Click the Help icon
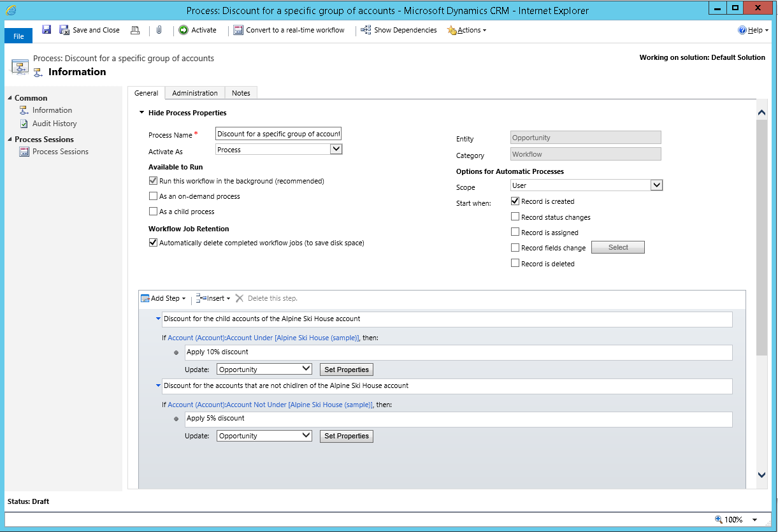Screen dimensions: 778x532 pyautogui.click(x=741, y=29)
